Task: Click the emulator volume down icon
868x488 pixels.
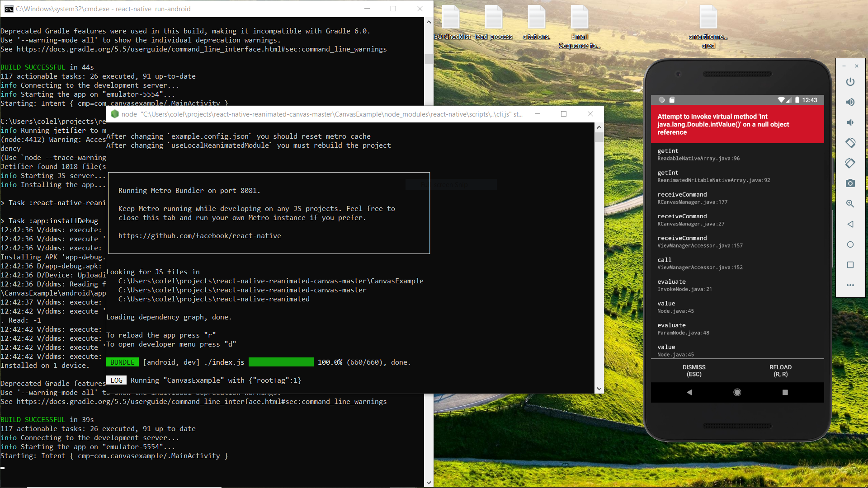Action: point(850,122)
